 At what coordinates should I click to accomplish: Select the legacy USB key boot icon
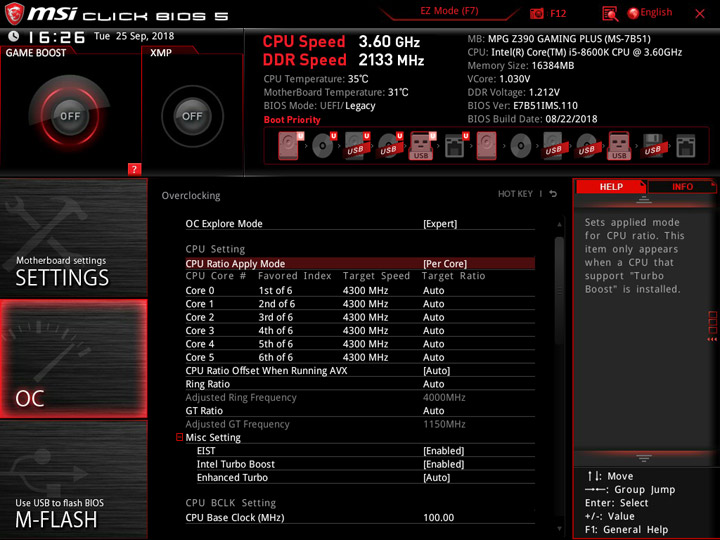619,146
